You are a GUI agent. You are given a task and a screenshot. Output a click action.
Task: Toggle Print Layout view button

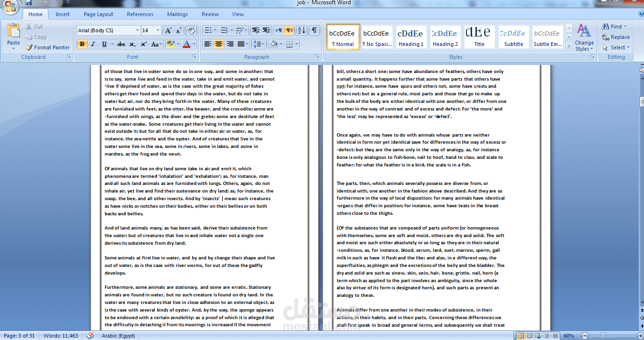[x=520, y=336]
